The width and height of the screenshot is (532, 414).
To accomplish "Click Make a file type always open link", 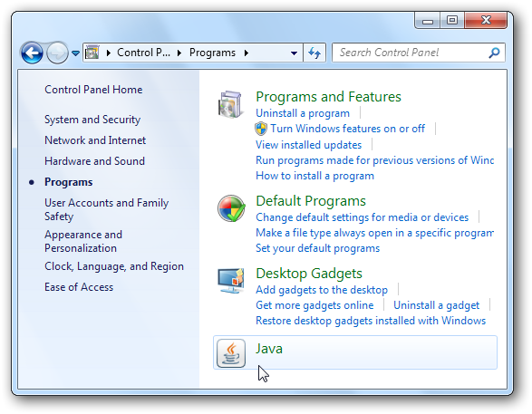I will (x=374, y=233).
